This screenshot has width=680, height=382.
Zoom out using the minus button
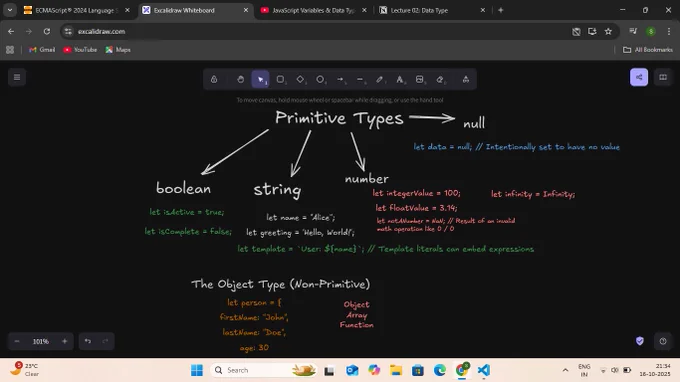[17, 341]
